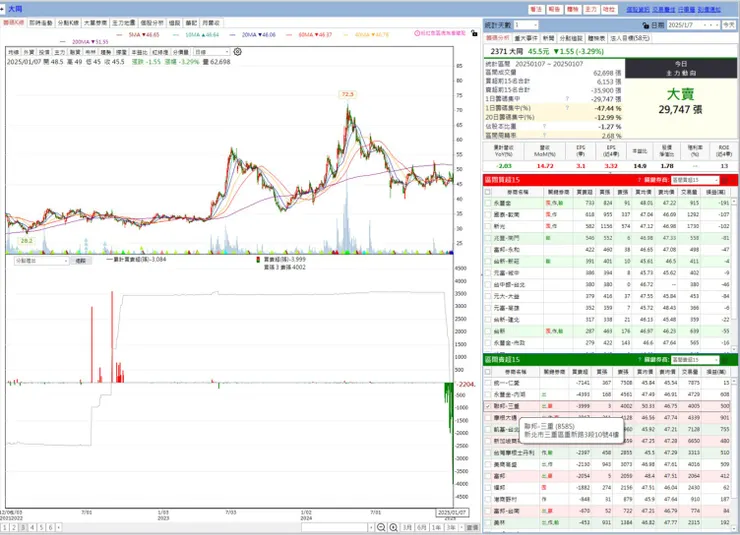
Task: Click the red 體檢 button
Action: point(572,9)
